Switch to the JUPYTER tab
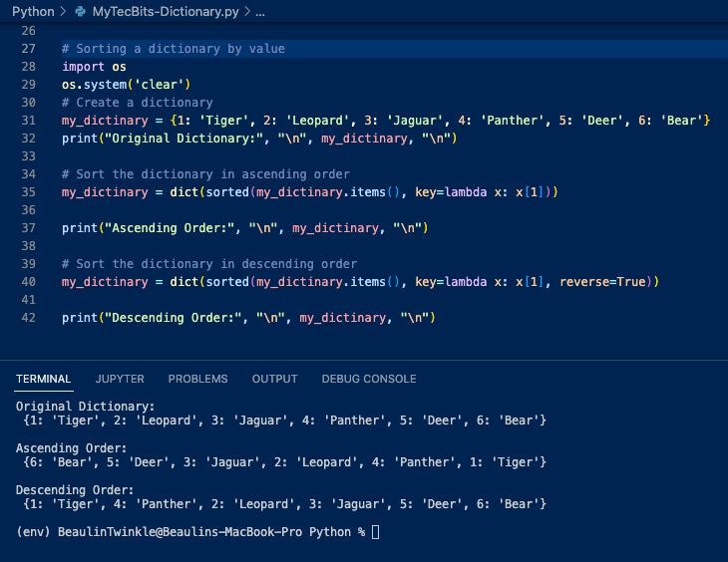This screenshot has width=728, height=562. (120, 379)
